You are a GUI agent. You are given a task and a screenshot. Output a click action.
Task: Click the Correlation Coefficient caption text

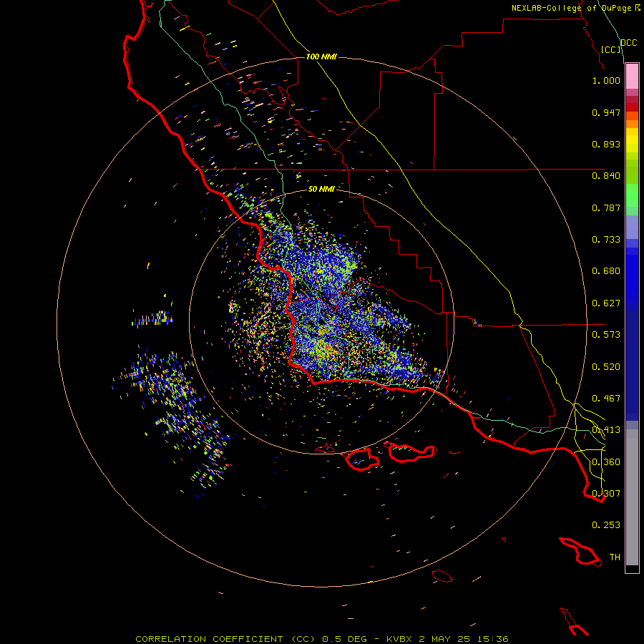[225, 639]
